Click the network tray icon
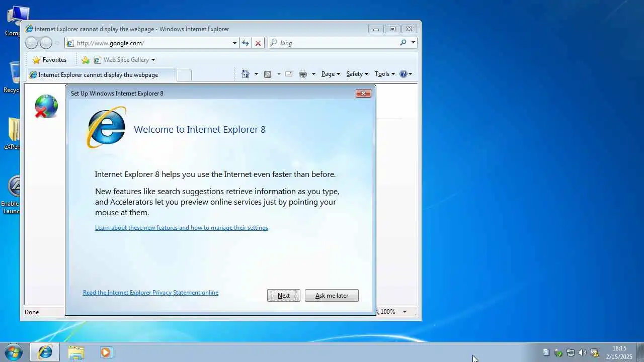 pos(570,352)
